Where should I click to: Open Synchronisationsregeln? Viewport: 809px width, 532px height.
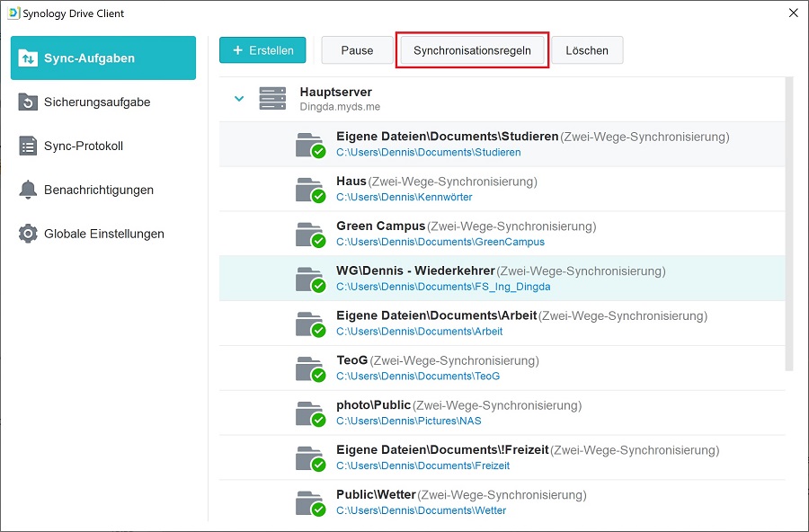tap(472, 50)
